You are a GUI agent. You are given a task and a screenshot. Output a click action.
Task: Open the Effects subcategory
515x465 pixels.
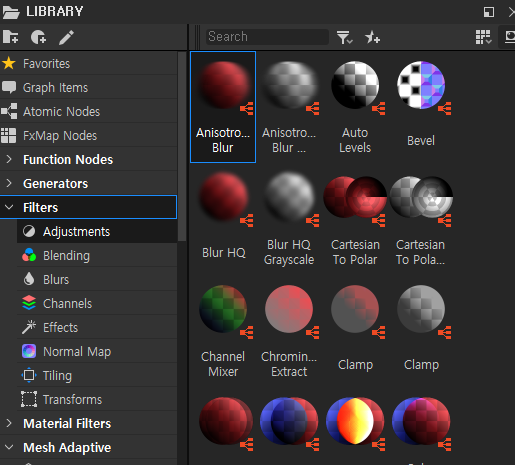coord(97,327)
